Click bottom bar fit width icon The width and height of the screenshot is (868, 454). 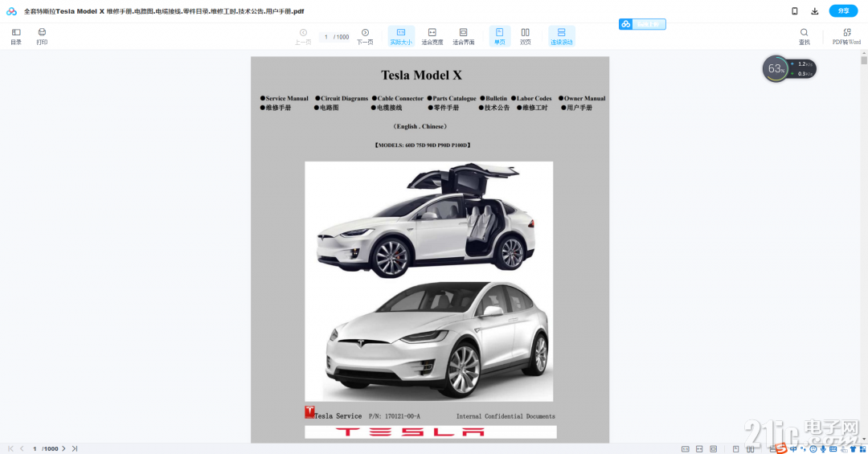point(699,449)
